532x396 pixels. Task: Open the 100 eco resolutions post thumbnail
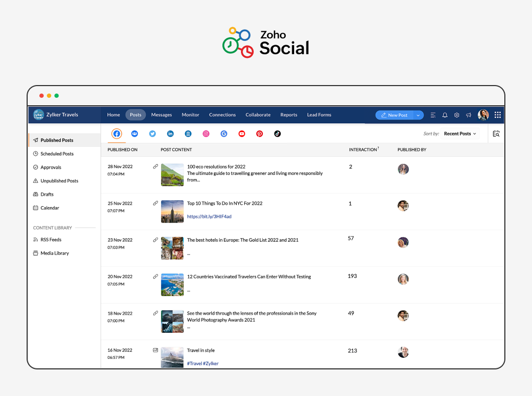click(x=172, y=175)
